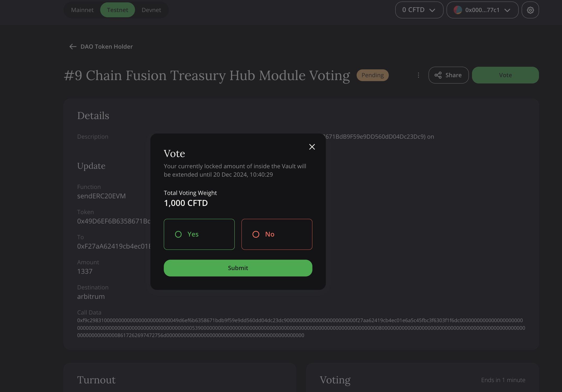Viewport: 562px width, 392px height.
Task: Click the share network icon
Action: click(439, 75)
